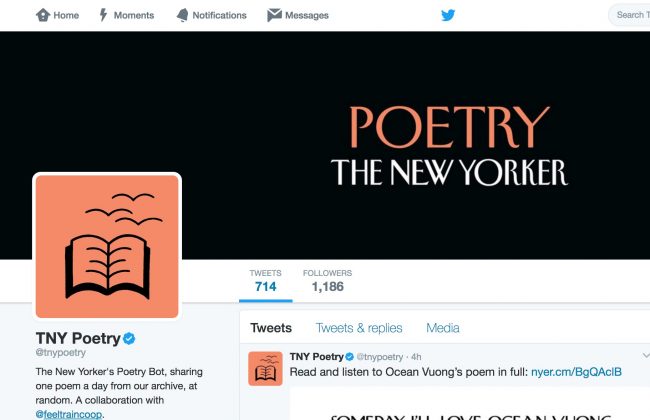This screenshot has height=420, width=650.
Task: Click the verified badge in the tweet header
Action: (349, 357)
